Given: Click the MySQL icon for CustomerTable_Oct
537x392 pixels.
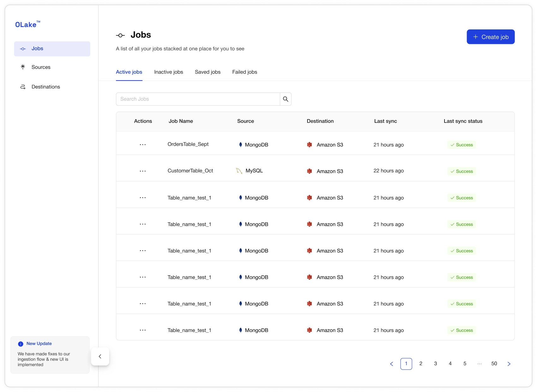Looking at the screenshot, I should [239, 171].
